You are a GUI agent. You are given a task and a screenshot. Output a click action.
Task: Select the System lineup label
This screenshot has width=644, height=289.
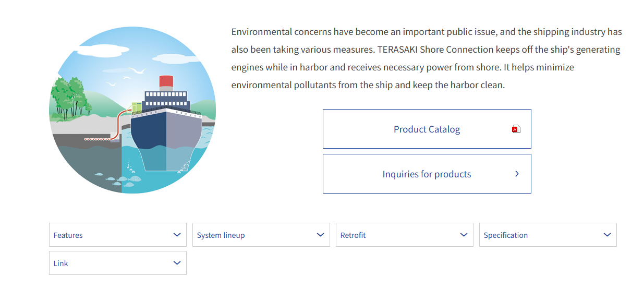pos(221,235)
